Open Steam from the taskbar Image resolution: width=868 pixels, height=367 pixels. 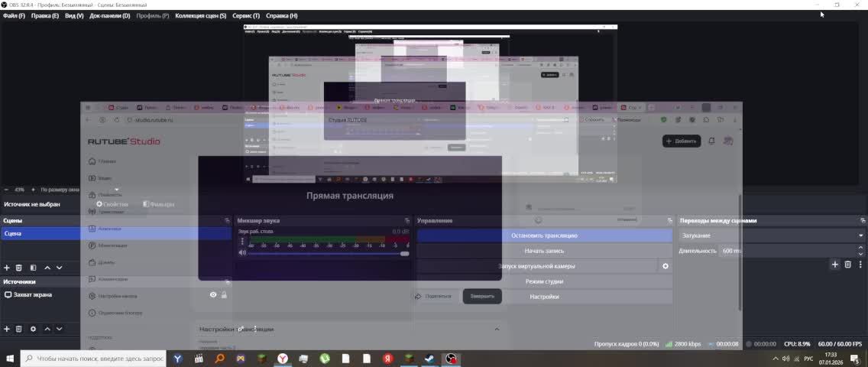(429, 359)
